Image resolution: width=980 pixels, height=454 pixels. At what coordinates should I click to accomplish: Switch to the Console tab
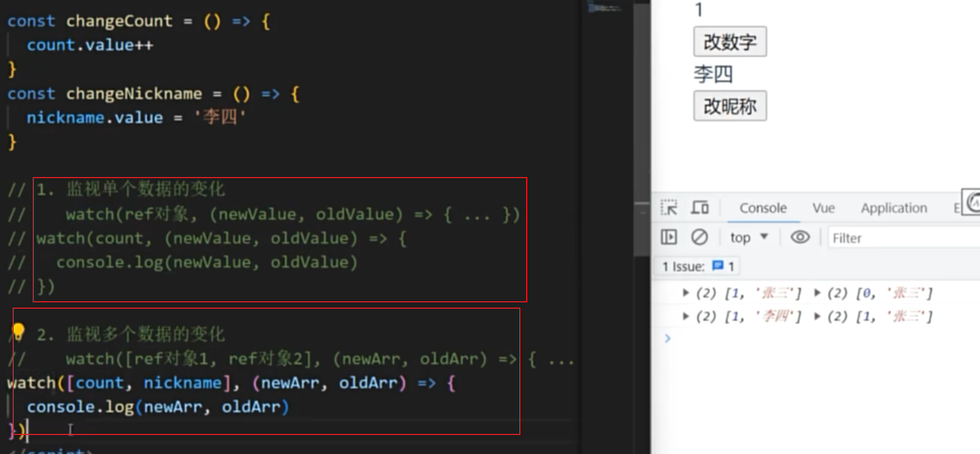[x=763, y=208]
